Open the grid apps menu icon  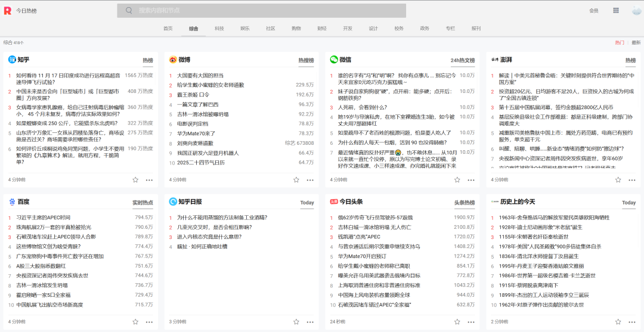pyautogui.click(x=616, y=11)
